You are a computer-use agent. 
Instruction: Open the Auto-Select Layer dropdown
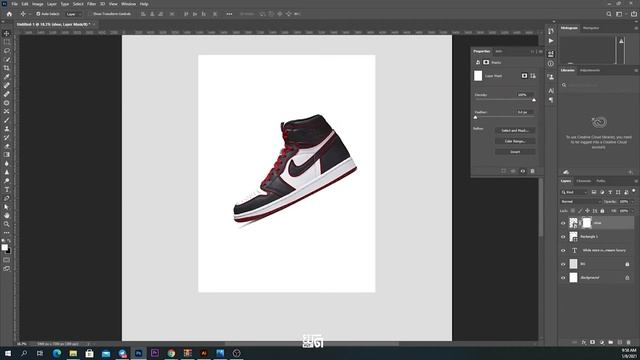73,14
